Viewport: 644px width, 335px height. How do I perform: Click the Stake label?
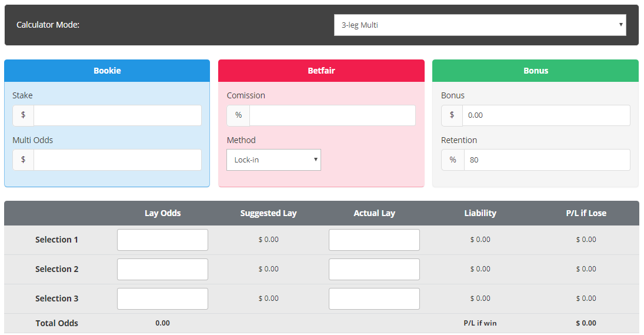click(x=22, y=95)
